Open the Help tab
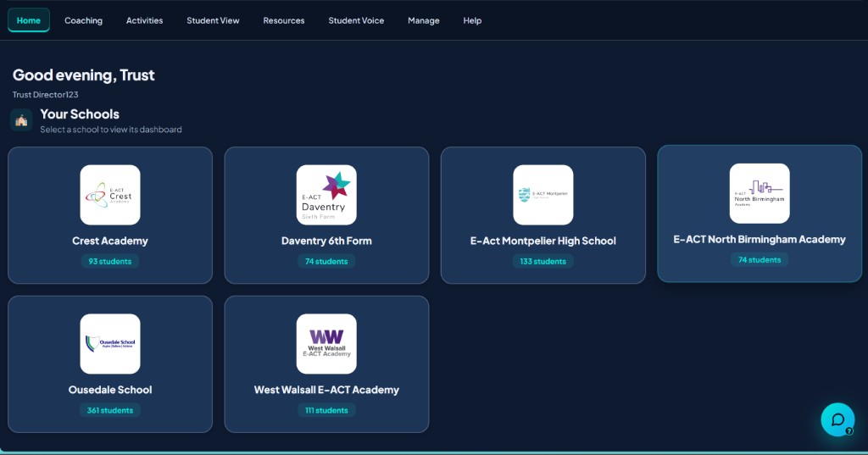 point(472,20)
